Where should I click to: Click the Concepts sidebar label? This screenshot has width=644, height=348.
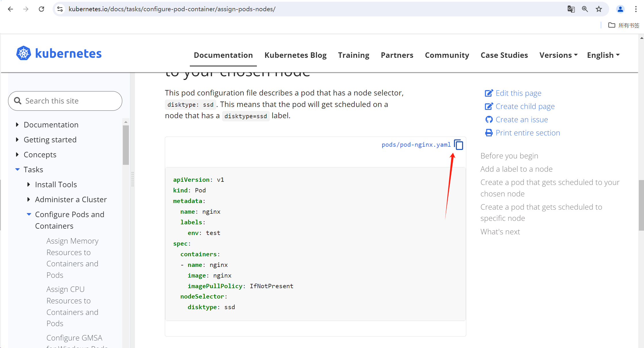click(x=40, y=154)
